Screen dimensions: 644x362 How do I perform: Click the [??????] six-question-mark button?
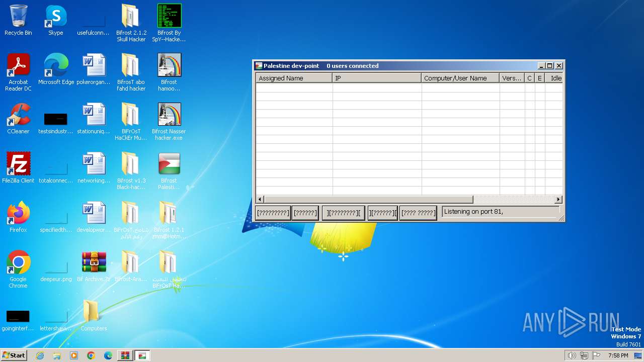coord(305,213)
